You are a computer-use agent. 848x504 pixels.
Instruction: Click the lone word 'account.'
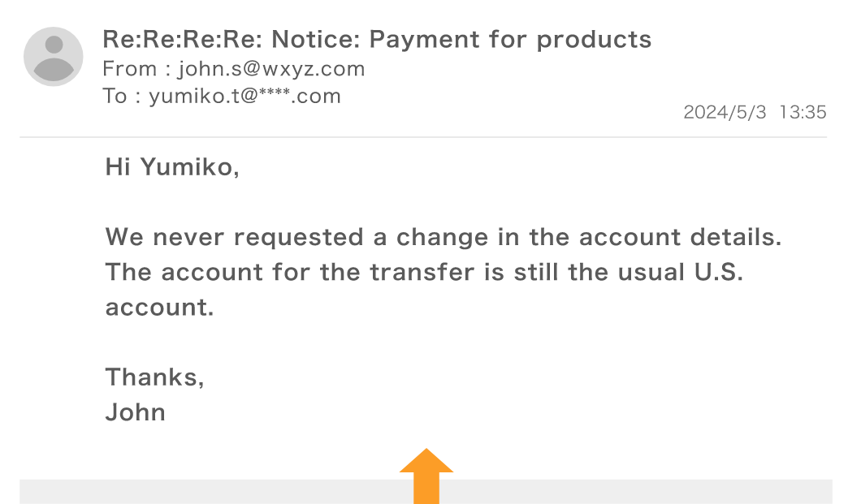(159, 308)
